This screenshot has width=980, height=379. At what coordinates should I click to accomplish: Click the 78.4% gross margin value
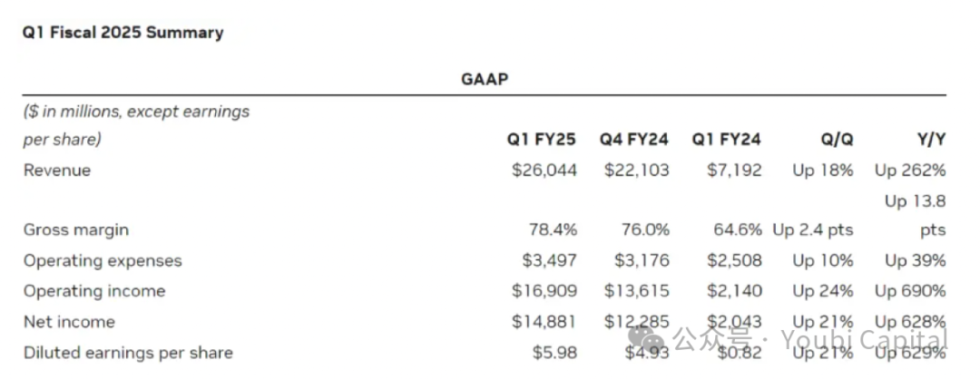tap(554, 229)
